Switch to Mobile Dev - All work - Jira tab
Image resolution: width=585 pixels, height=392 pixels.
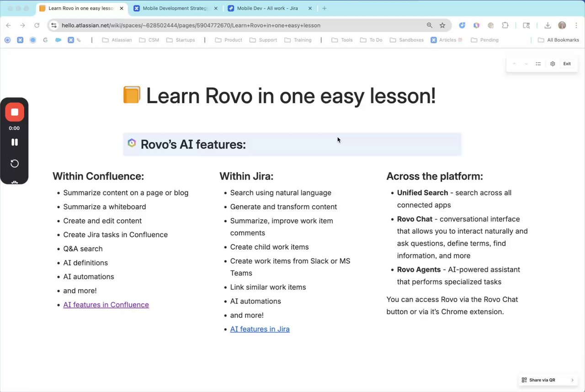(270, 8)
